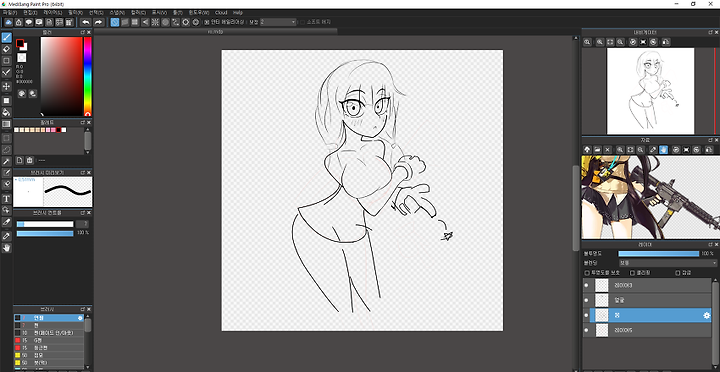Select the Move tool

point(6,86)
